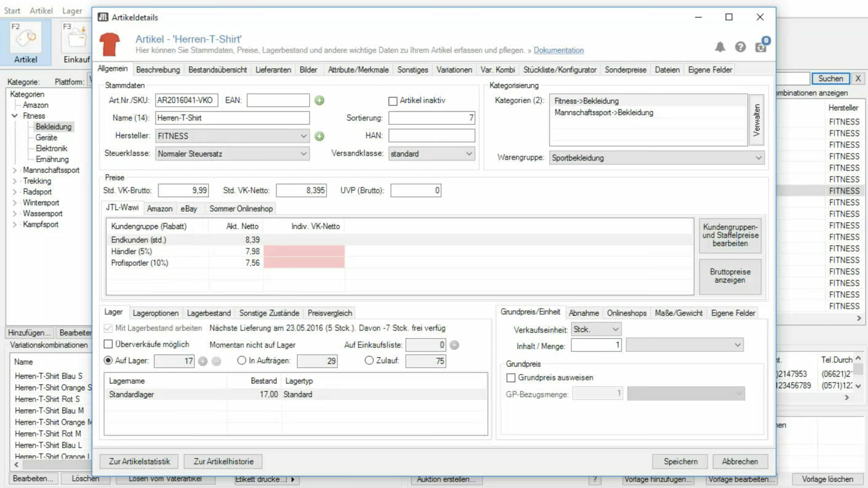
Task: Check the Artikel inaktiv checkbox
Action: pos(394,100)
